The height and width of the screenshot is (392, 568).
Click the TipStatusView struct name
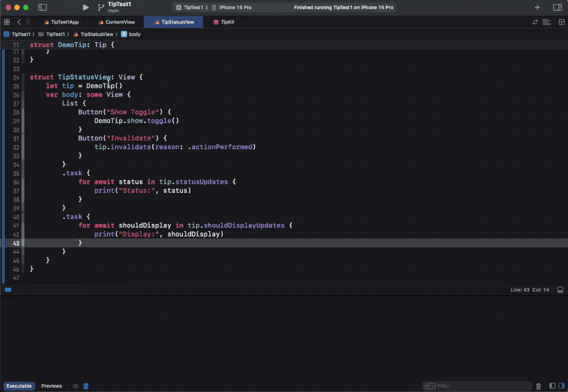[x=84, y=77]
